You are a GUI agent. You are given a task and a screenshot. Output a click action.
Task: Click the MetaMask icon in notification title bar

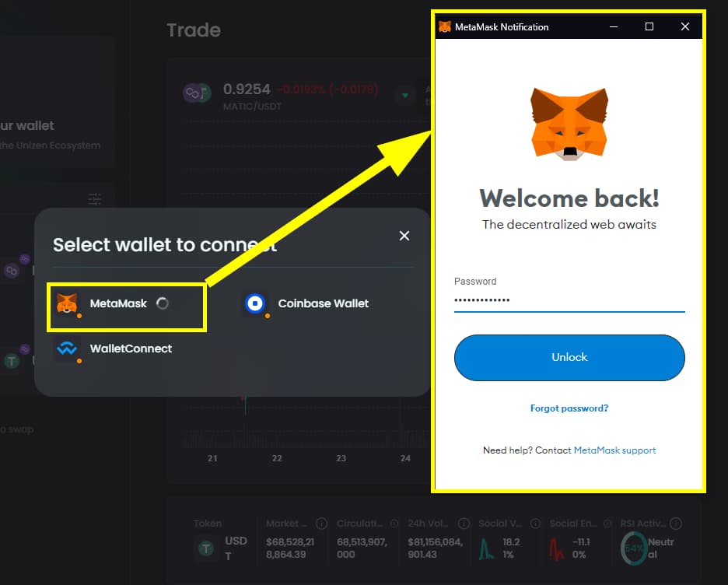coord(445,26)
